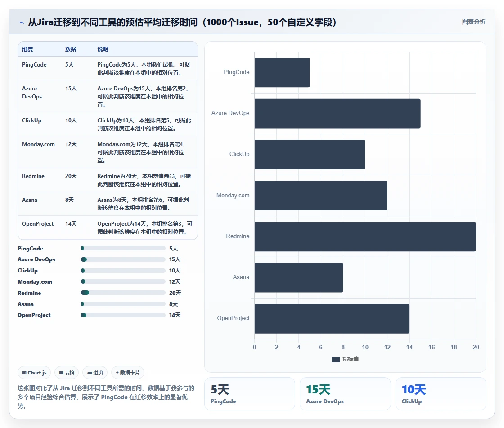
Task: Click the PingCode cell in the table
Action: (34, 65)
